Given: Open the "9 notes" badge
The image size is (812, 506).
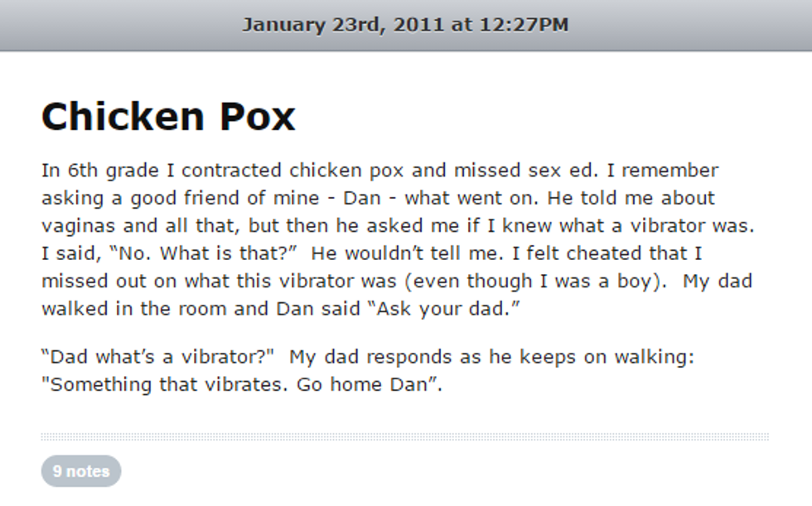Looking at the screenshot, I should tap(81, 471).
